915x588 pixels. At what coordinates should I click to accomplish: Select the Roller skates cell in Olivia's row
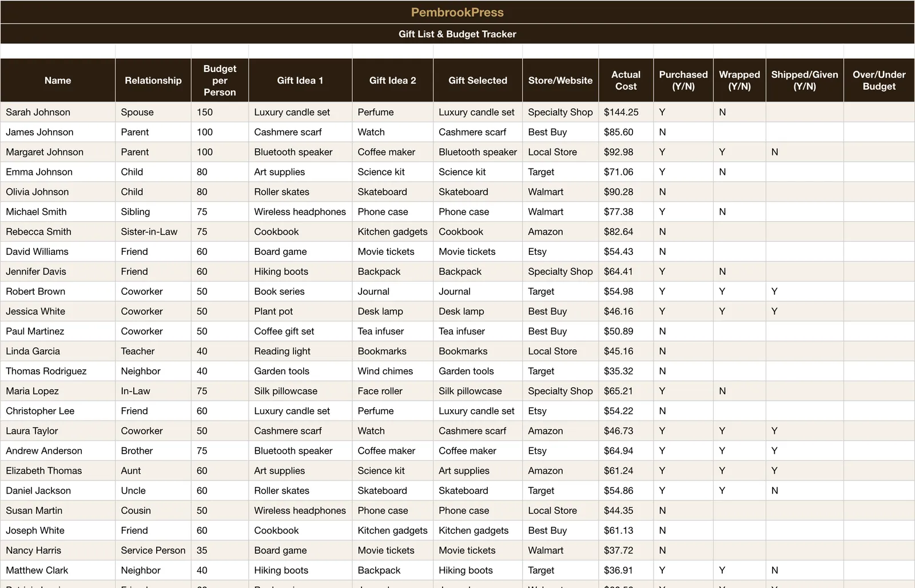300,192
